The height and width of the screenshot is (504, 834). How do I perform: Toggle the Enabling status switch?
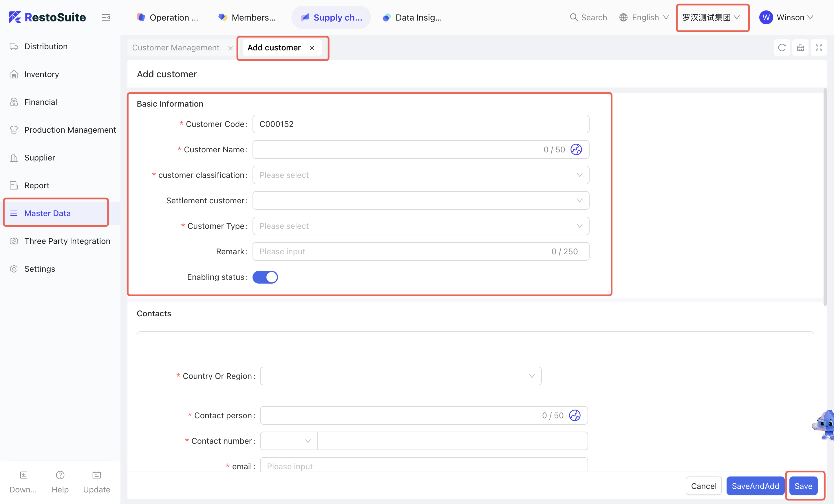tap(265, 277)
